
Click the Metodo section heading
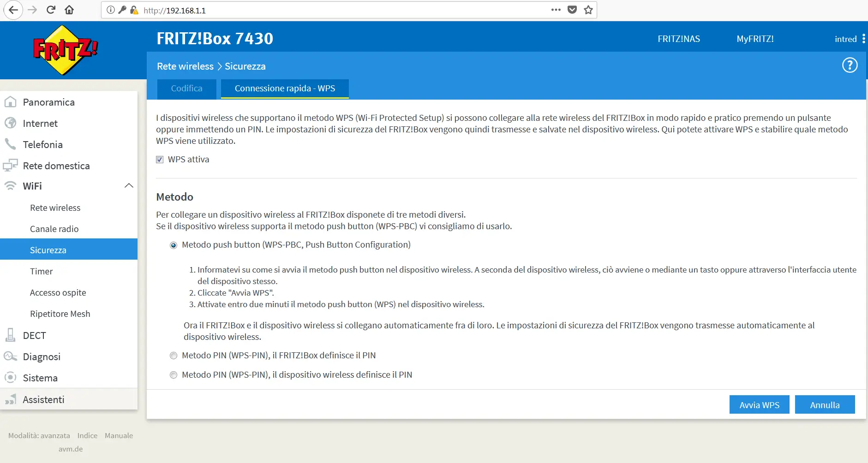click(174, 197)
